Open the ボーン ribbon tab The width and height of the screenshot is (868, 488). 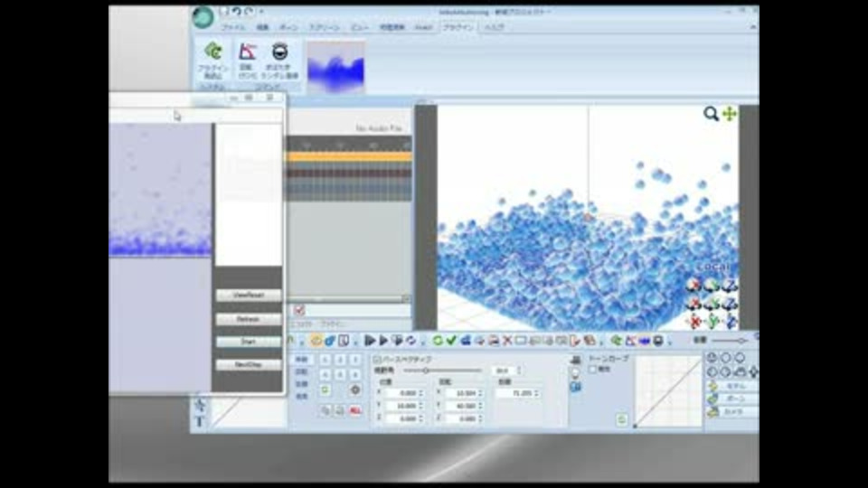288,27
